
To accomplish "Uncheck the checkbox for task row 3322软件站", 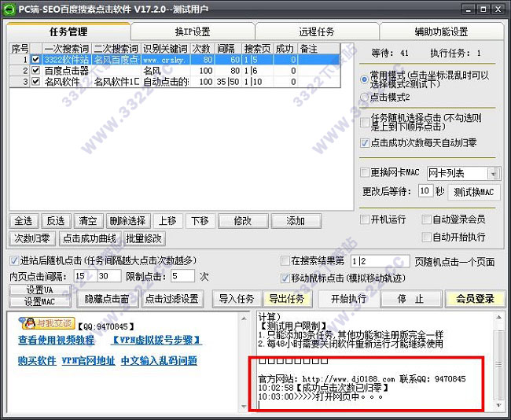I will click(36, 59).
